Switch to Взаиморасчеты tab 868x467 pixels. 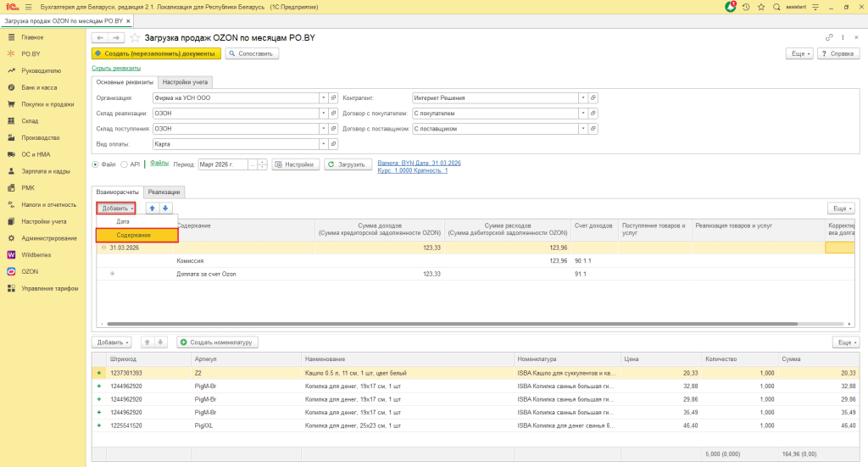117,192
